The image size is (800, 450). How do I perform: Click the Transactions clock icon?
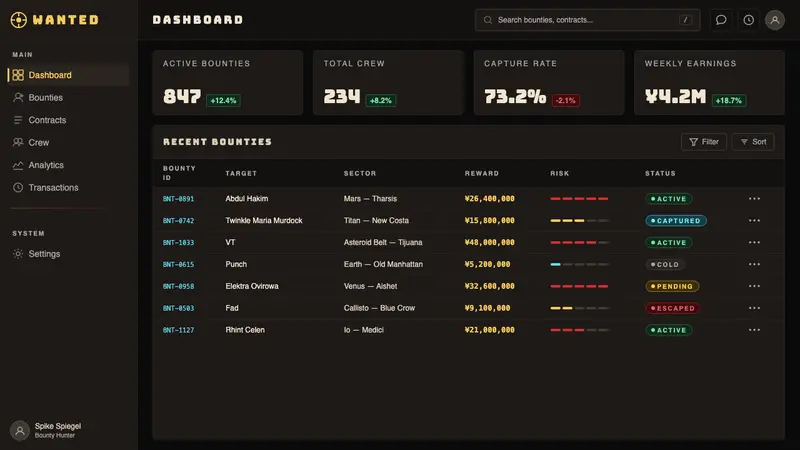pyautogui.click(x=18, y=187)
